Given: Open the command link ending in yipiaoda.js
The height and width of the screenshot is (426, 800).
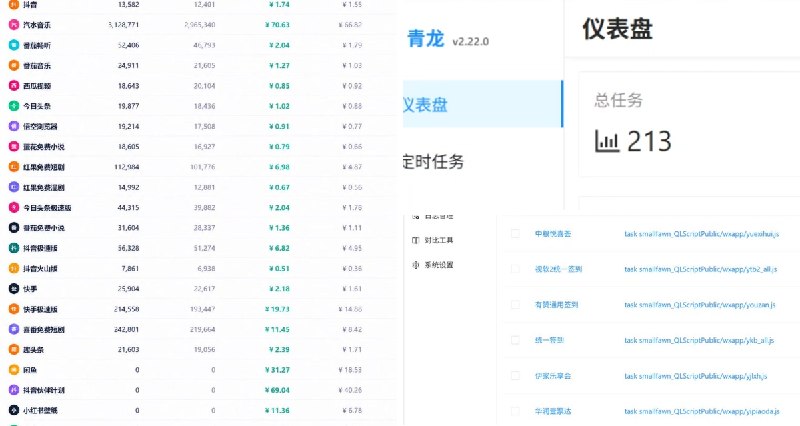Looking at the screenshot, I should [702, 411].
